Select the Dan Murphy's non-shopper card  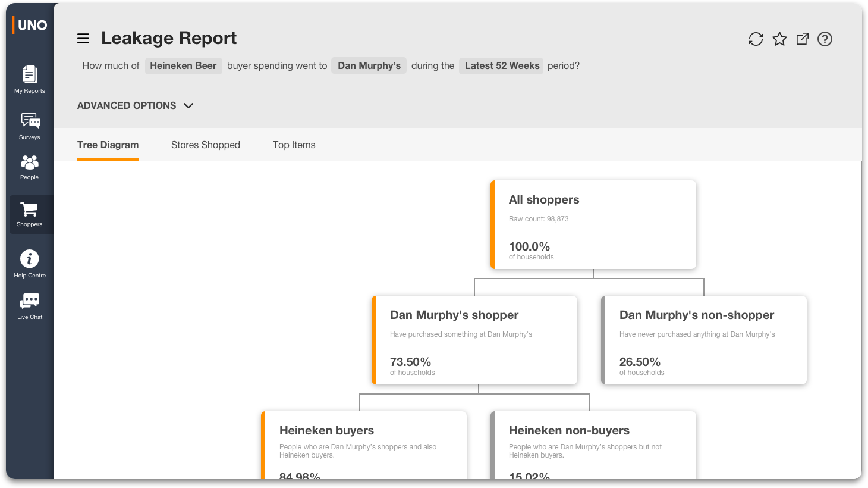704,340
